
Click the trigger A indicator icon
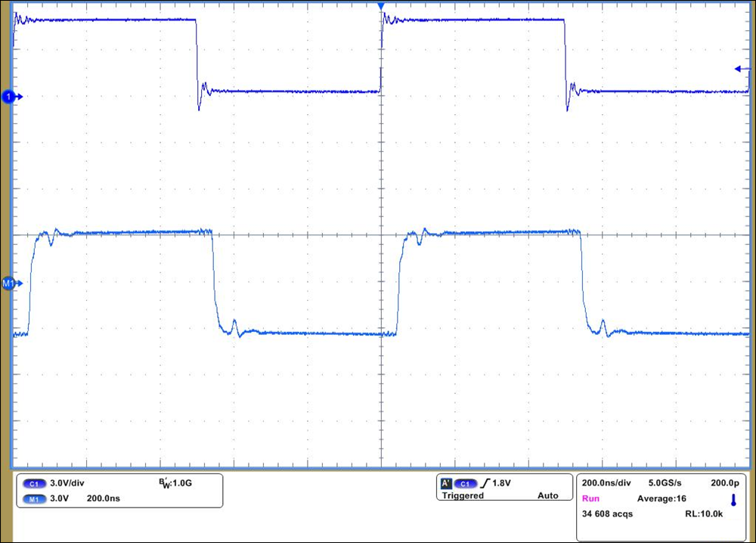point(446,482)
